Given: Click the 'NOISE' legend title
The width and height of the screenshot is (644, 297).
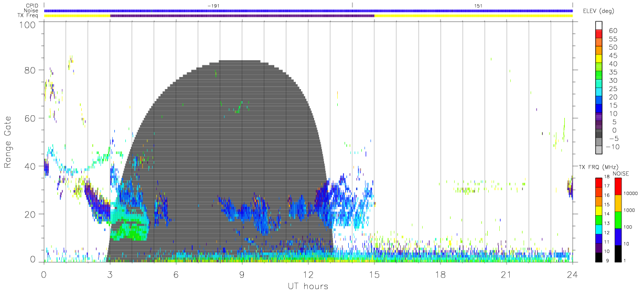Looking at the screenshot, I should coord(620,173).
